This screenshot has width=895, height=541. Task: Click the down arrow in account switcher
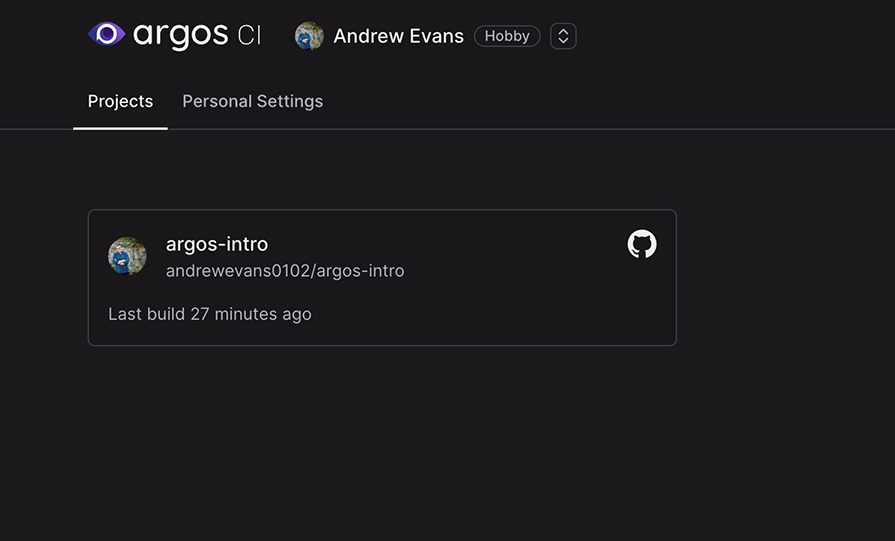[563, 41]
